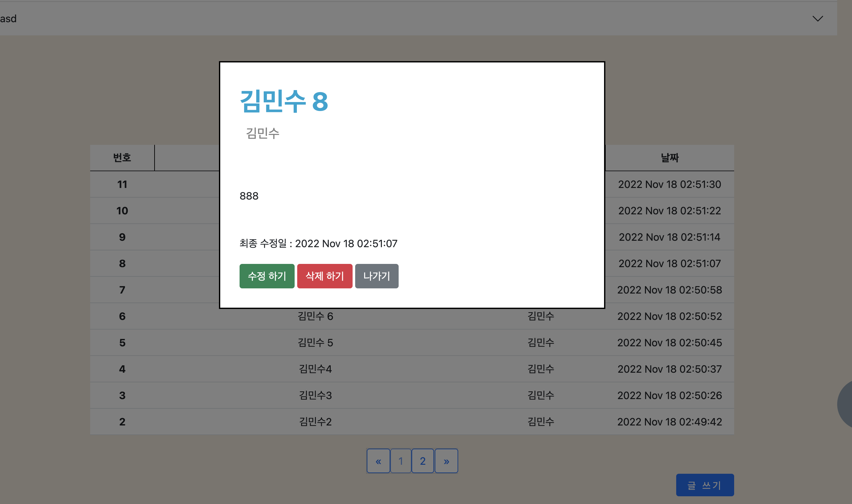The image size is (852, 504).
Task: Click row number 11 in table
Action: pyautogui.click(x=122, y=184)
